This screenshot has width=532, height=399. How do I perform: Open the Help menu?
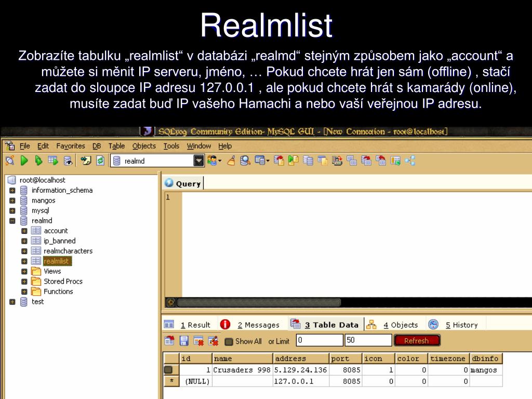(225, 146)
